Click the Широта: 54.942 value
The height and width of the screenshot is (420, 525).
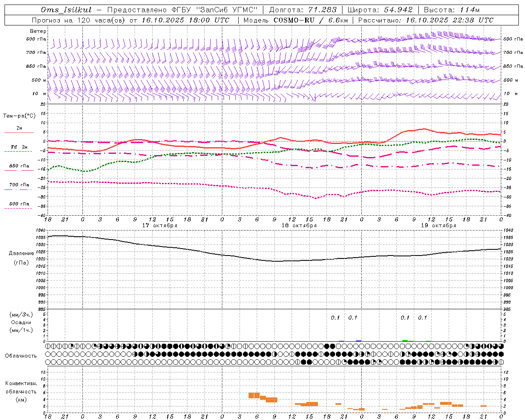click(380, 10)
